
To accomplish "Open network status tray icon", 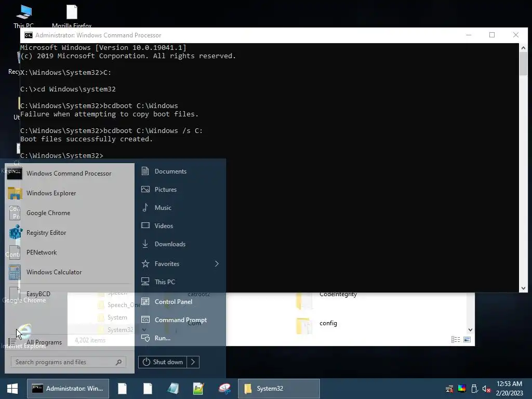I will (x=449, y=389).
